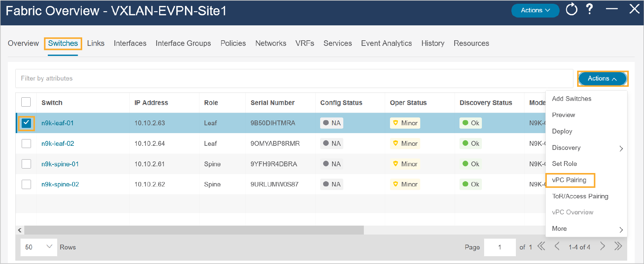Select Preview menu item
Viewport: 644px width, 264px height.
click(563, 115)
